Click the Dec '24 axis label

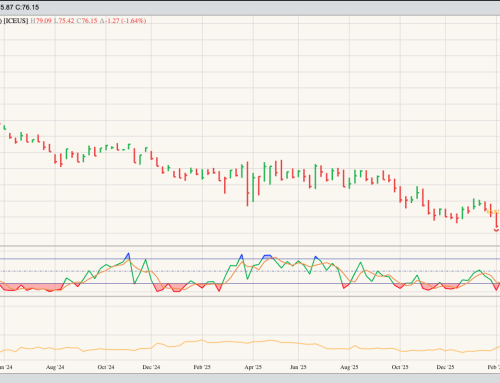click(151, 367)
